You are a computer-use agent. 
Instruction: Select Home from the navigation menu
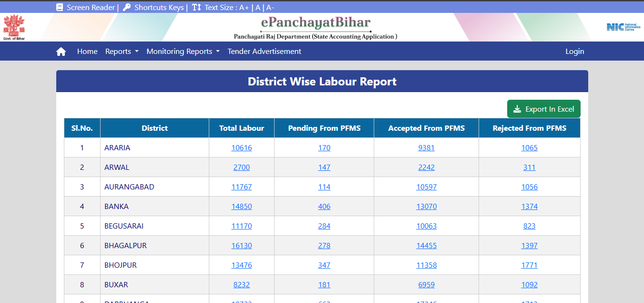tap(87, 51)
